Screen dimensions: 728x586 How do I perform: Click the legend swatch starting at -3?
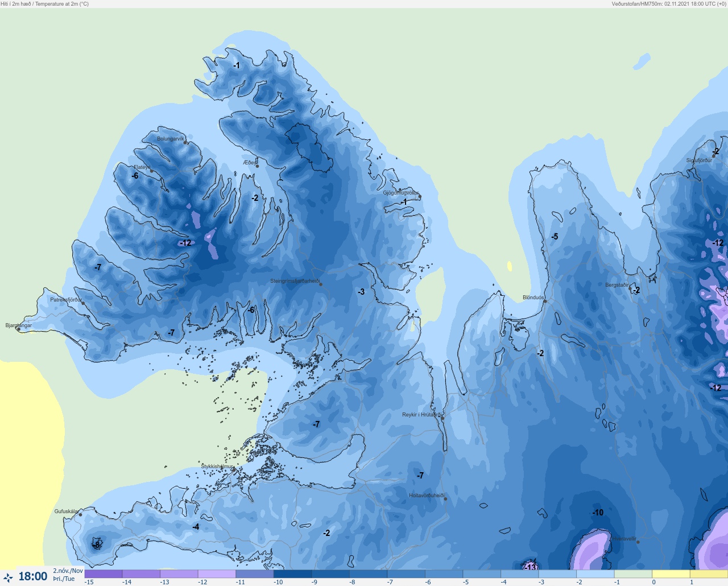pyautogui.click(x=557, y=574)
